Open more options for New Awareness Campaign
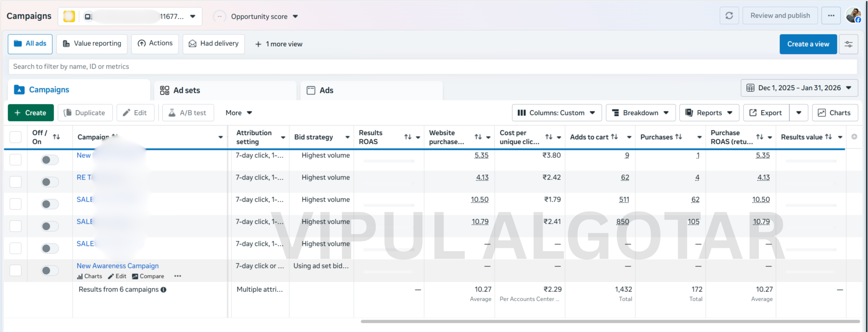This screenshot has height=332, width=868. pyautogui.click(x=178, y=276)
